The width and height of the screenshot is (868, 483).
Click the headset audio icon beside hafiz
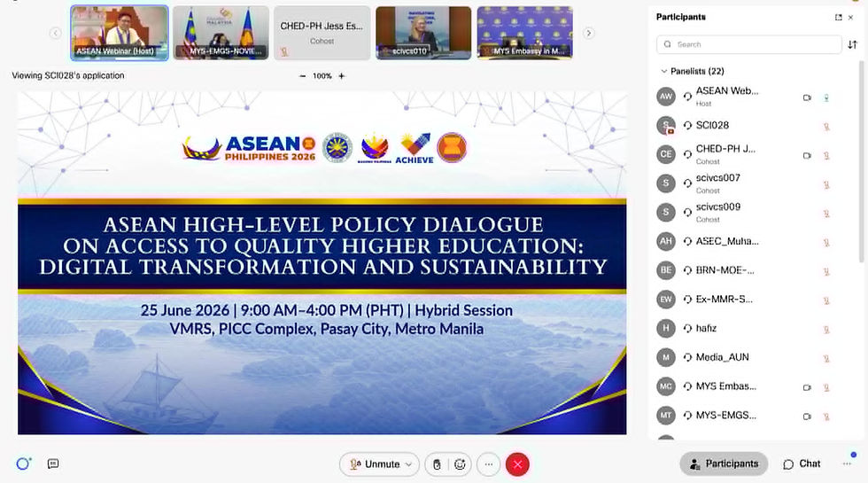point(687,329)
